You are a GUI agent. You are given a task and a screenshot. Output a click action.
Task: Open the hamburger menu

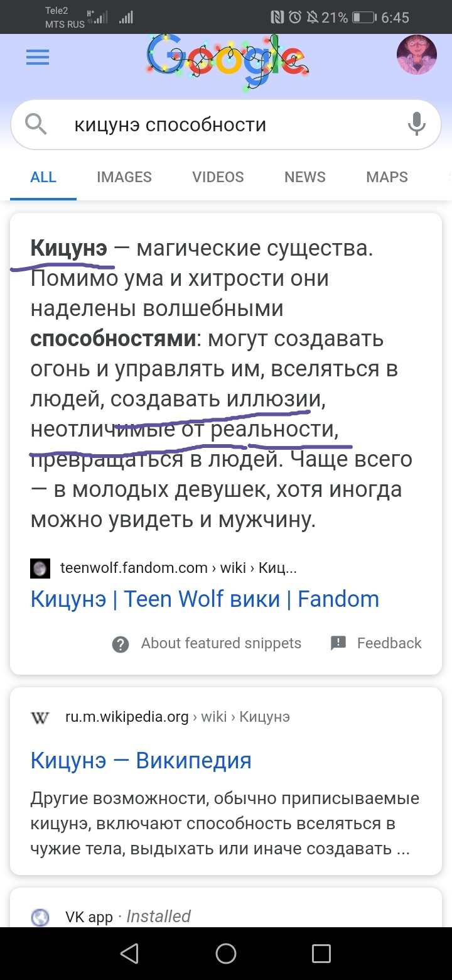pos(37,58)
